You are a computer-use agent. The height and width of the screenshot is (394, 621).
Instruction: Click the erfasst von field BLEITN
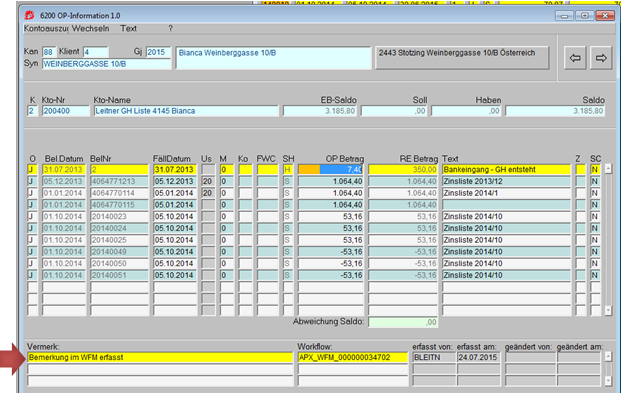pos(433,358)
